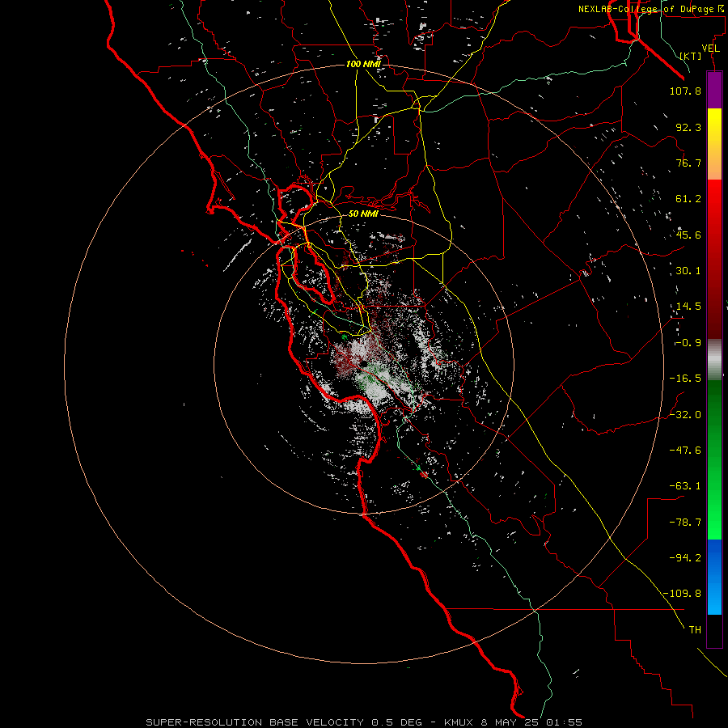This screenshot has height=728, width=728.
Task: Select the -63.1 scale label
Action: [685, 486]
